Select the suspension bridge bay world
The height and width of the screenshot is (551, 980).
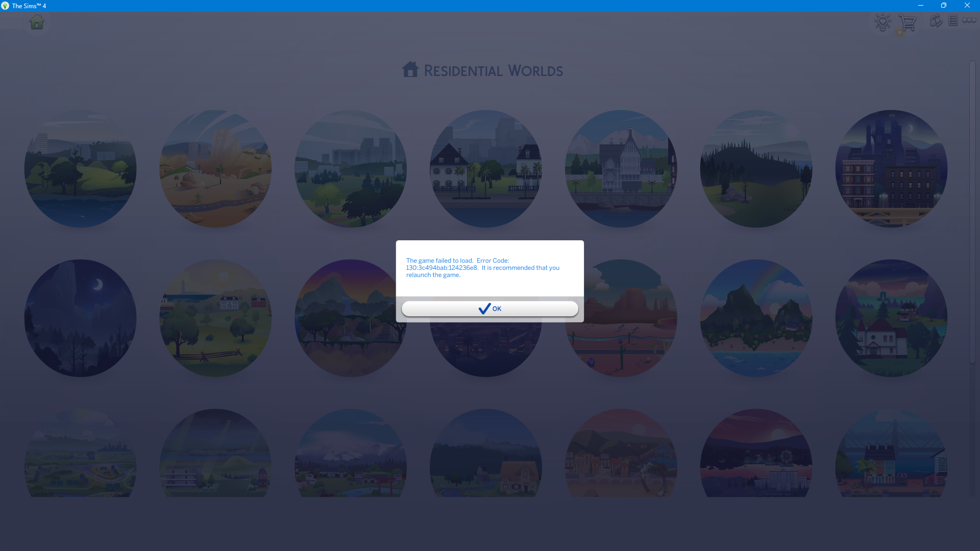click(x=891, y=453)
